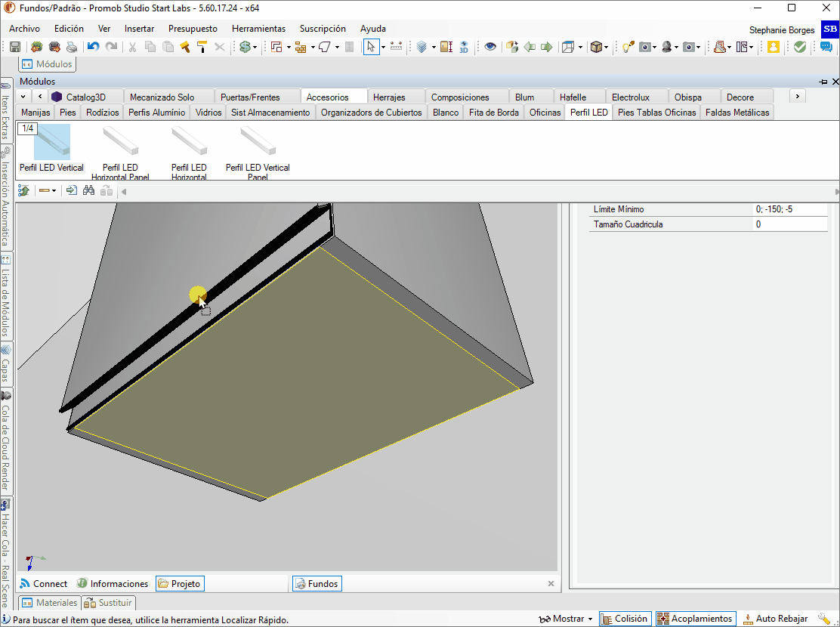The height and width of the screenshot is (627, 840).
Task: Click the green right arrow icon
Action: 546,47
